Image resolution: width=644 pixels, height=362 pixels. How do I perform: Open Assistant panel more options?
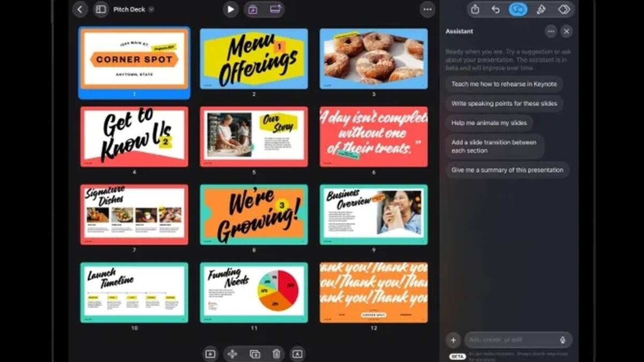tap(551, 32)
